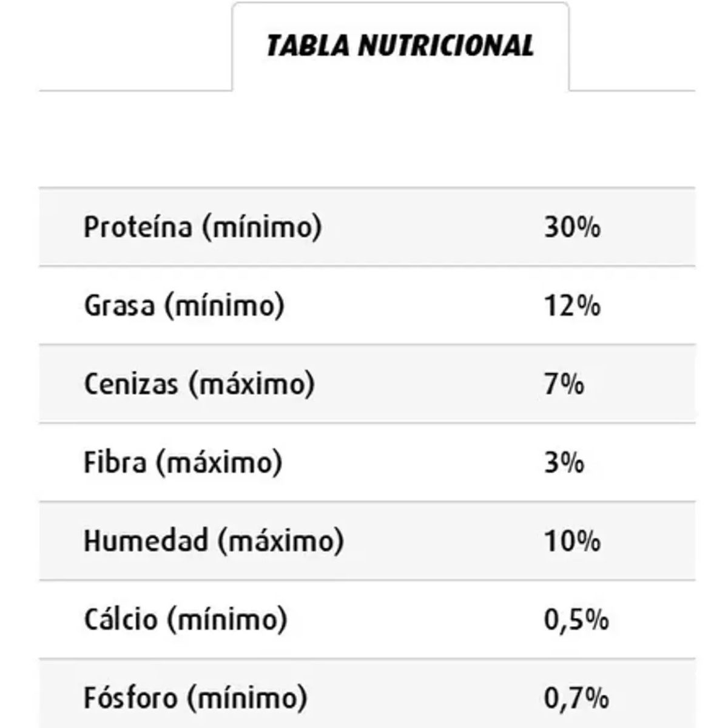Select the 0,5% calcium value
The height and width of the screenshot is (728, 728).
576,619
